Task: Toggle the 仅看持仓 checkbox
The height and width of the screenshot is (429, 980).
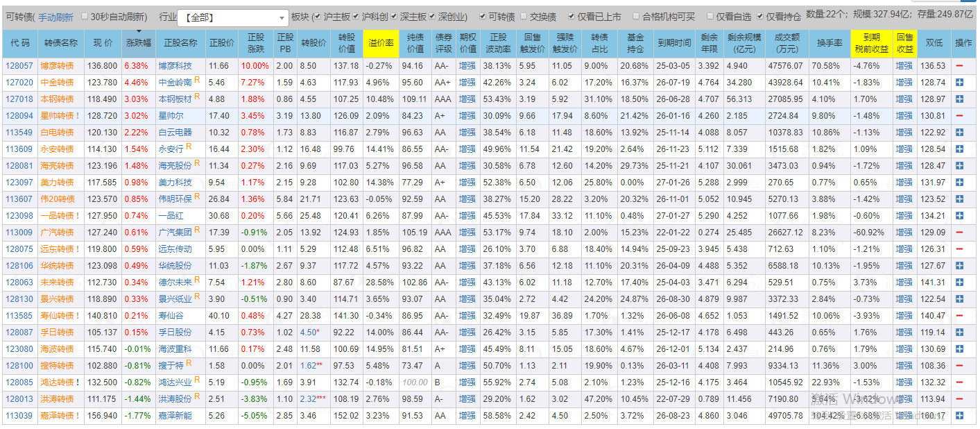Action: tap(760, 17)
